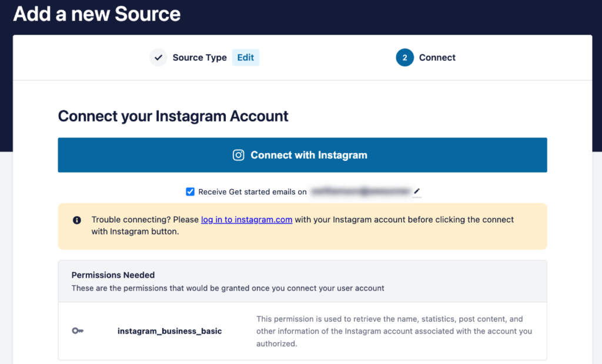Click the instagram_business_basic permission name
This screenshot has height=364, width=602.
coord(170,331)
